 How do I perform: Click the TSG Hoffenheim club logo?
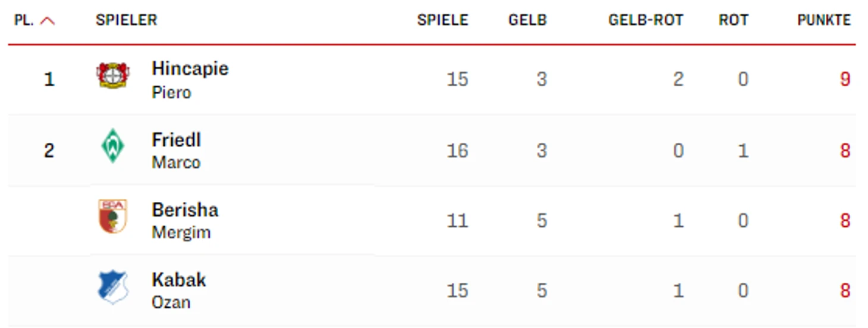[112, 287]
